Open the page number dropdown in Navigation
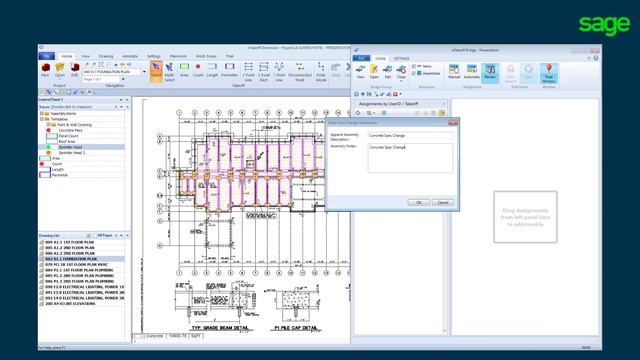640x360 pixels. click(x=123, y=79)
